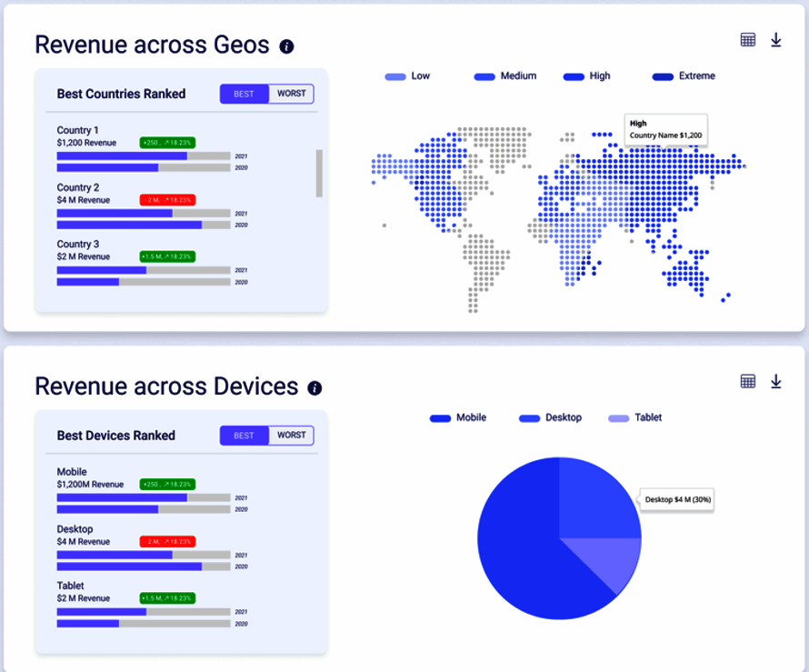Click the map tooltip showing Country Name $1,200

click(665, 129)
